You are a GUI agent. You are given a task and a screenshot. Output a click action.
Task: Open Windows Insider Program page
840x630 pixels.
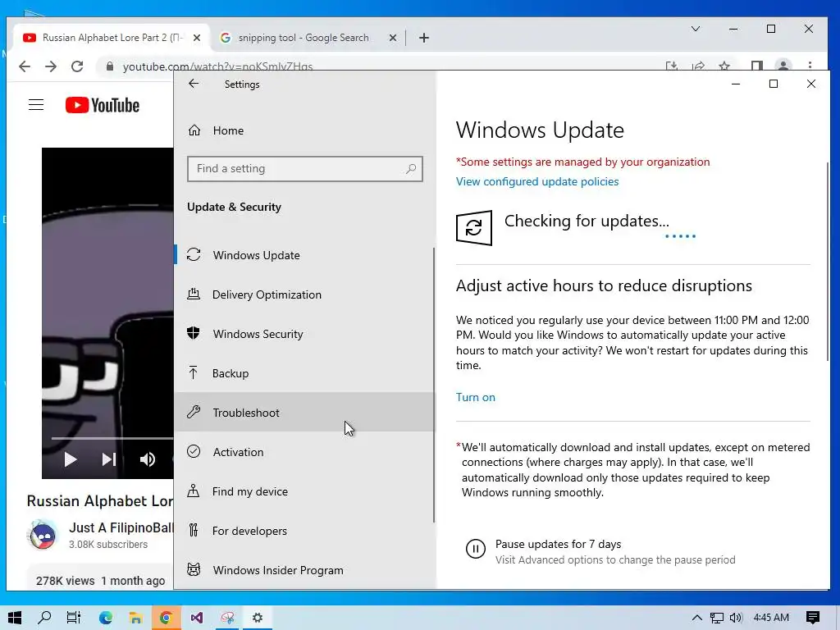coord(304,570)
